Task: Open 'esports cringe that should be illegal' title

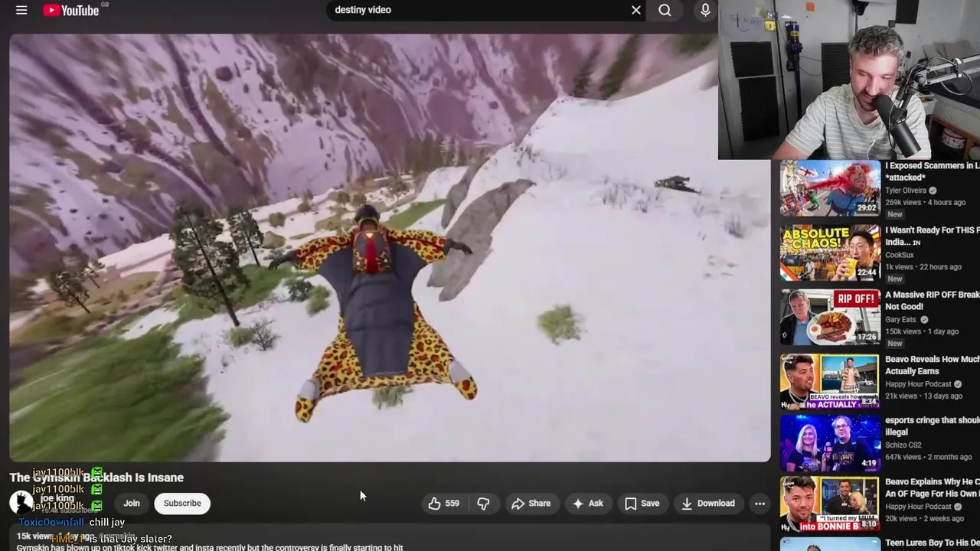Action: point(933,425)
